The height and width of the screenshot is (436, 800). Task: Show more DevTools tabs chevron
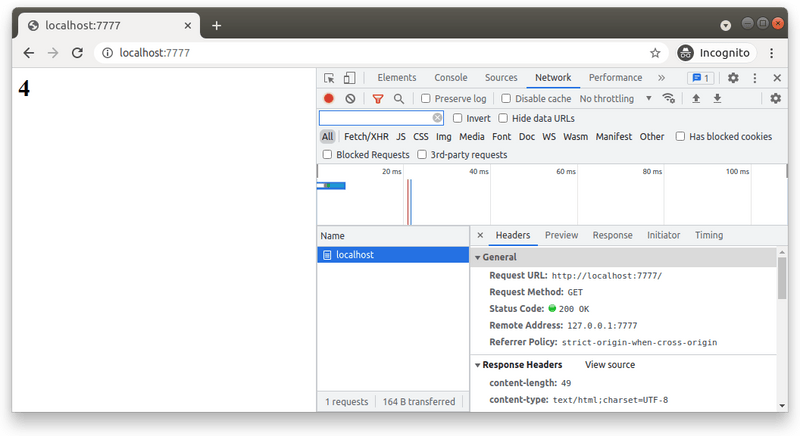[661, 78]
